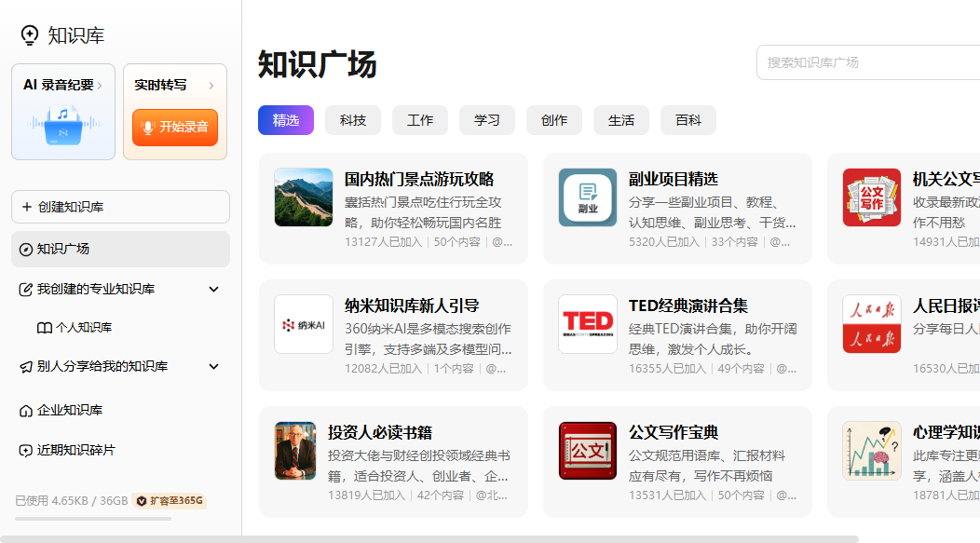Focus the 搜索知识库广场 search field

coord(868,62)
